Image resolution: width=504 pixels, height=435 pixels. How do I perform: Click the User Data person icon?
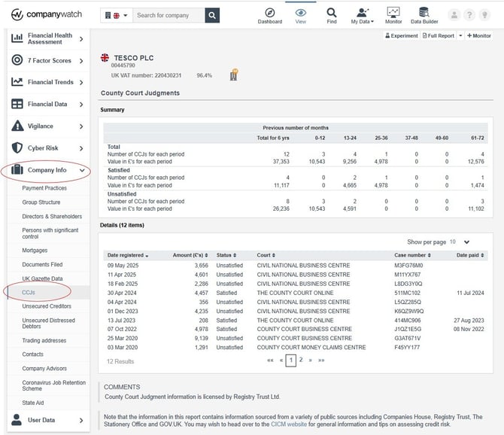click(17, 419)
